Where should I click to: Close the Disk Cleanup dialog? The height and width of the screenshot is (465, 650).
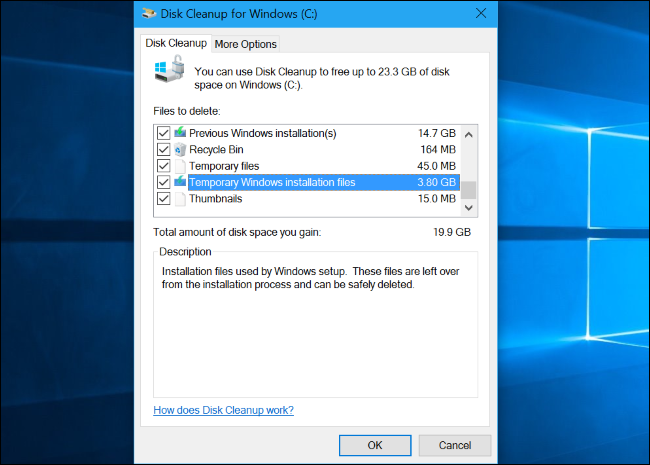tap(481, 13)
